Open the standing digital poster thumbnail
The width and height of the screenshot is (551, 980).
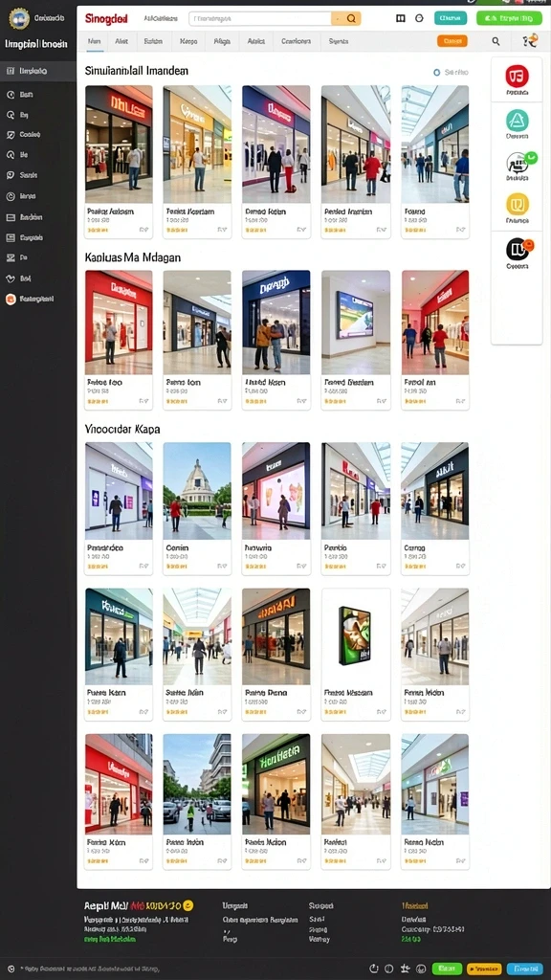tap(356, 636)
